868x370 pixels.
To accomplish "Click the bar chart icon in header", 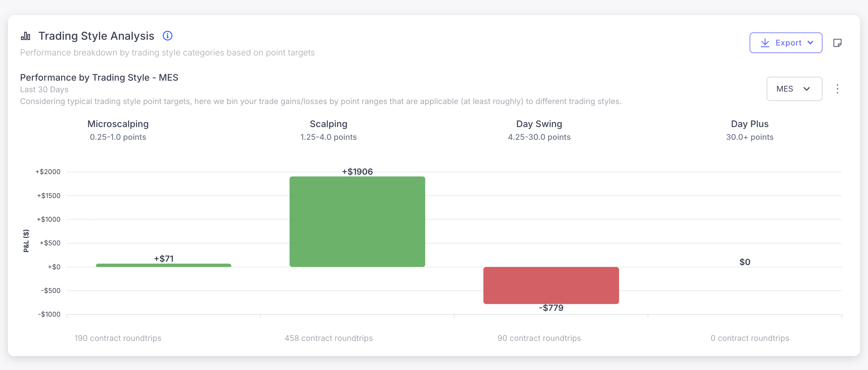I will tap(25, 36).
